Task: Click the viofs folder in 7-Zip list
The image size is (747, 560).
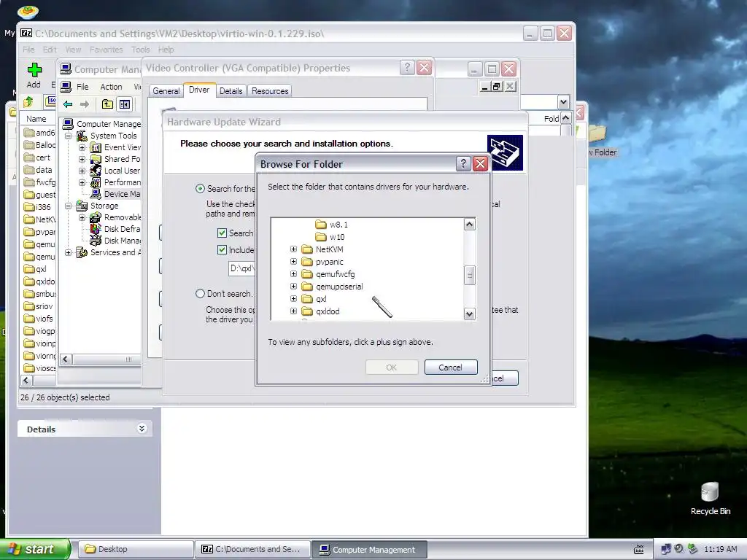Action: [39, 318]
